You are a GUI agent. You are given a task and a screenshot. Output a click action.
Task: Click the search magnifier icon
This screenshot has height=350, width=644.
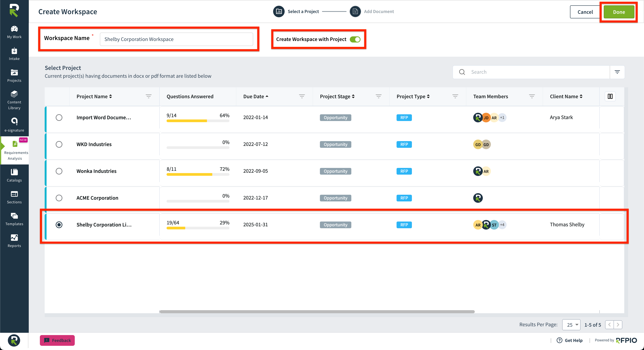click(x=462, y=72)
